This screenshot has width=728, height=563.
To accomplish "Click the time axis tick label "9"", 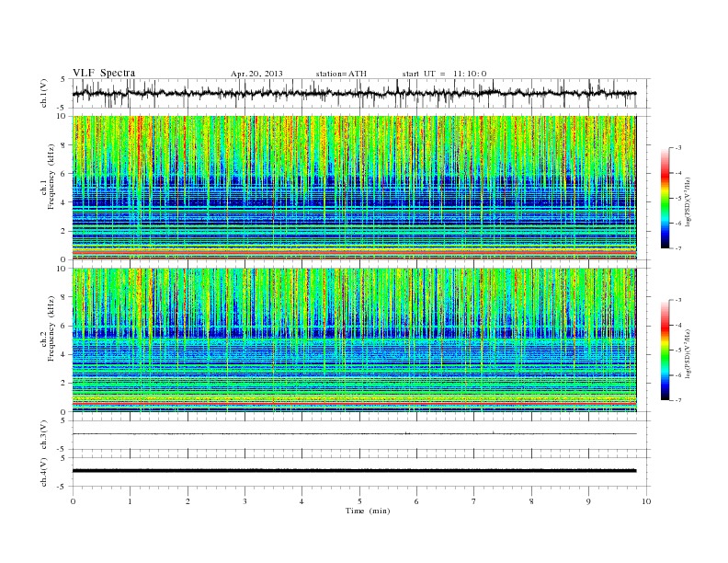I will click(588, 501).
